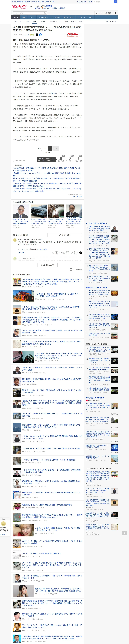
Task: Toggle the コメント非表示 checkbox
Action: pos(71,270)
